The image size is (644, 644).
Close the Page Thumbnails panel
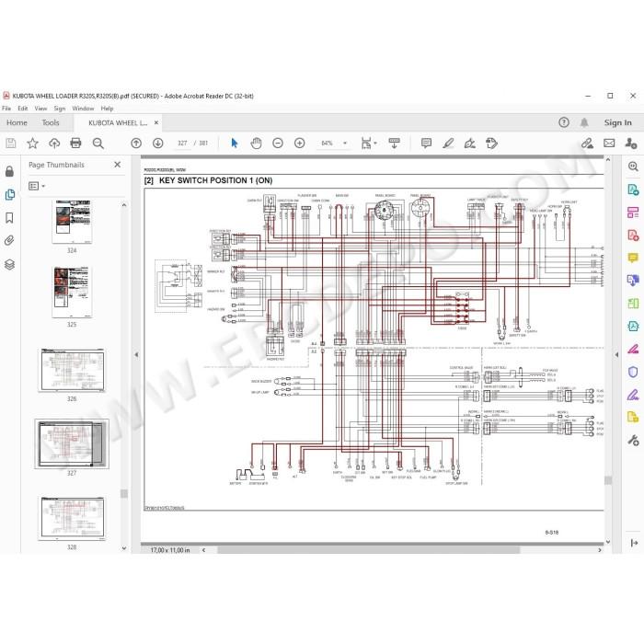[x=118, y=165]
